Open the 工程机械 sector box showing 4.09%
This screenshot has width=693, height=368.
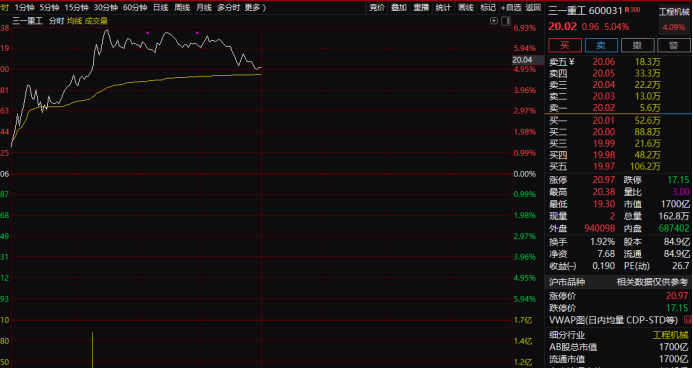tap(674, 19)
